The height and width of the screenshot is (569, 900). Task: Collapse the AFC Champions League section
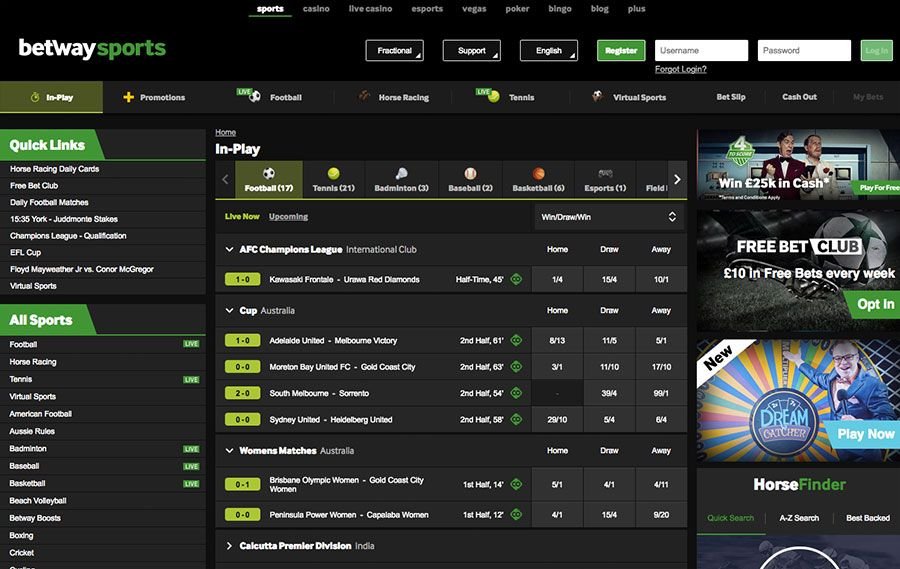229,250
